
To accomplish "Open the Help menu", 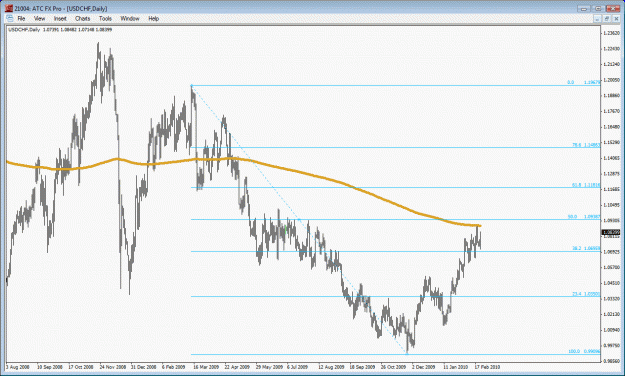I will click(153, 18).
